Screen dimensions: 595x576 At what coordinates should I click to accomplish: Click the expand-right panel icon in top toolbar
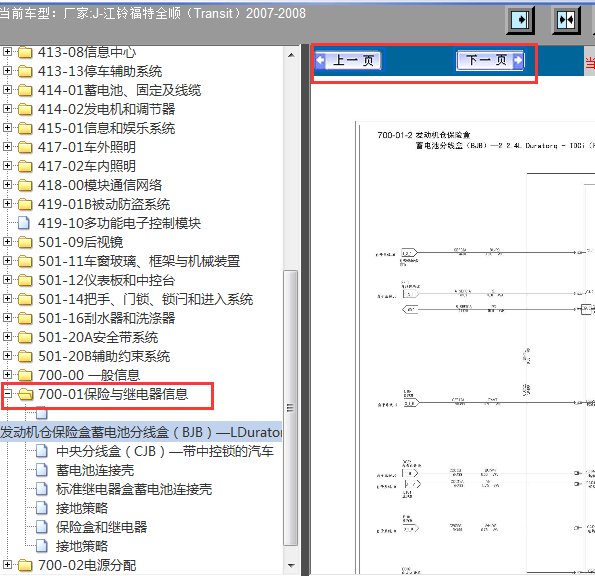point(521,20)
